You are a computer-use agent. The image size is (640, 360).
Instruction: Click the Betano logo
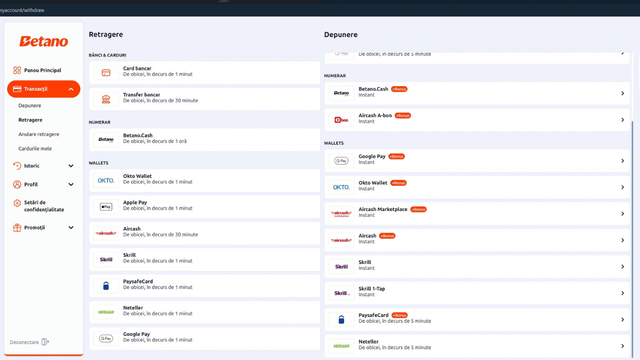coord(44,41)
